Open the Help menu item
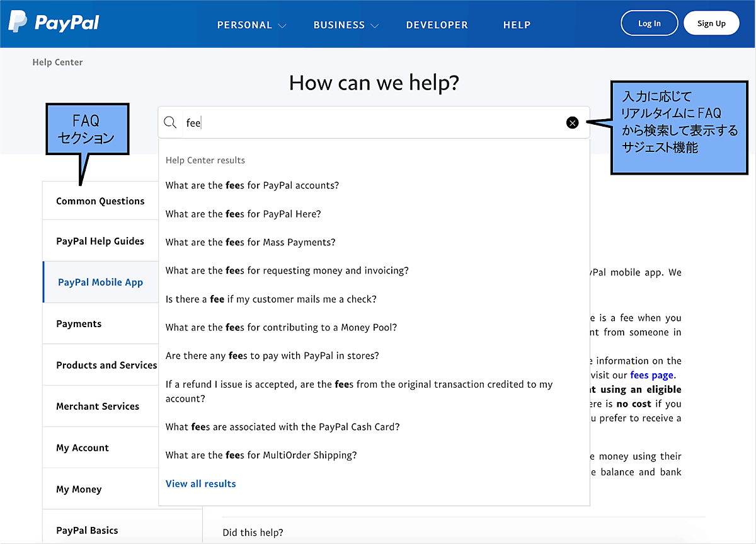The height and width of the screenshot is (544, 756). point(517,25)
